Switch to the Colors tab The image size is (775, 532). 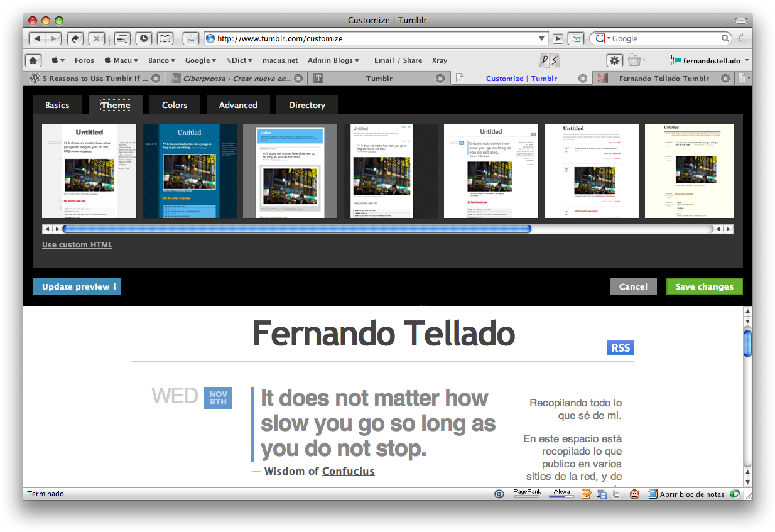click(x=175, y=105)
